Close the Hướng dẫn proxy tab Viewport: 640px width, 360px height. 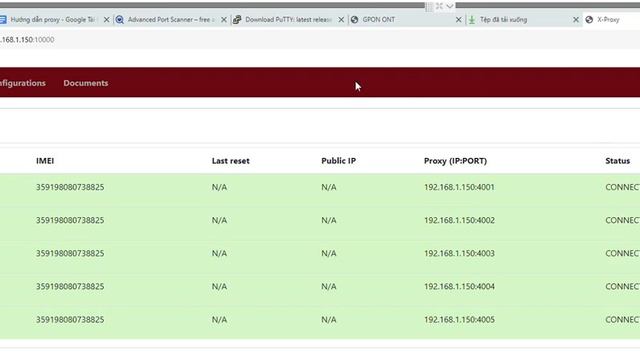(x=107, y=20)
